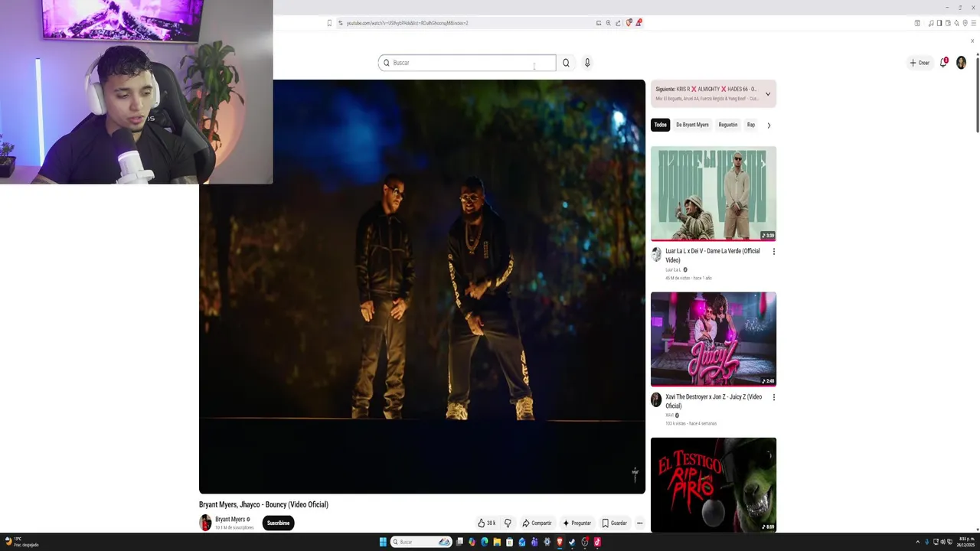Click the Guardar save button

point(614,523)
